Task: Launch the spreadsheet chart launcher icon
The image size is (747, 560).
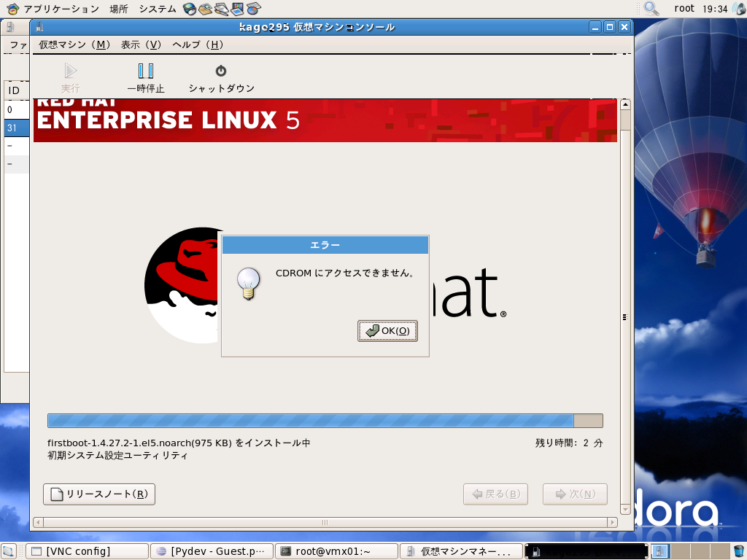Action: click(x=253, y=9)
